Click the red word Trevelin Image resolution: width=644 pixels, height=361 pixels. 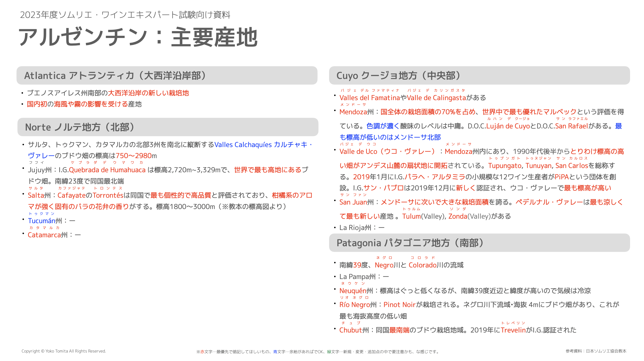point(513,330)
